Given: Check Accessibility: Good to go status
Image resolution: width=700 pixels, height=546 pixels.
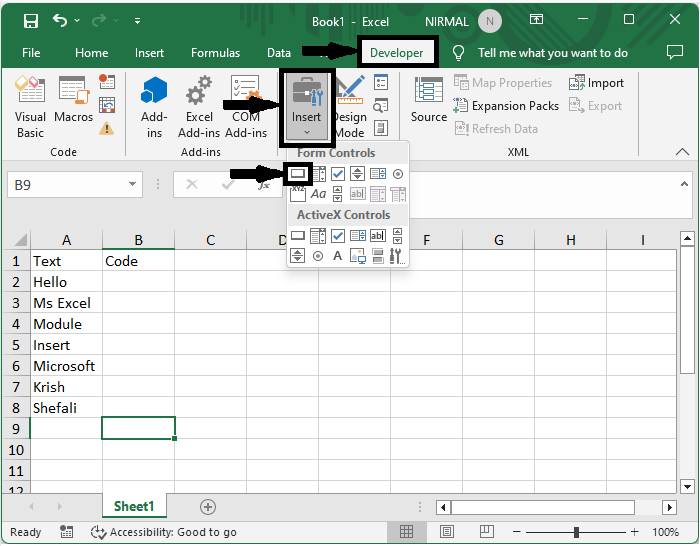Looking at the screenshot, I should click(163, 532).
